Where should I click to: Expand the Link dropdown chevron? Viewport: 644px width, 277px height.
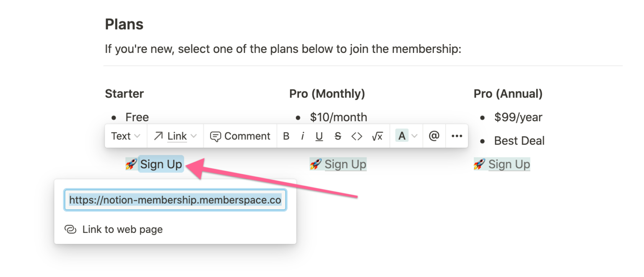(x=193, y=136)
